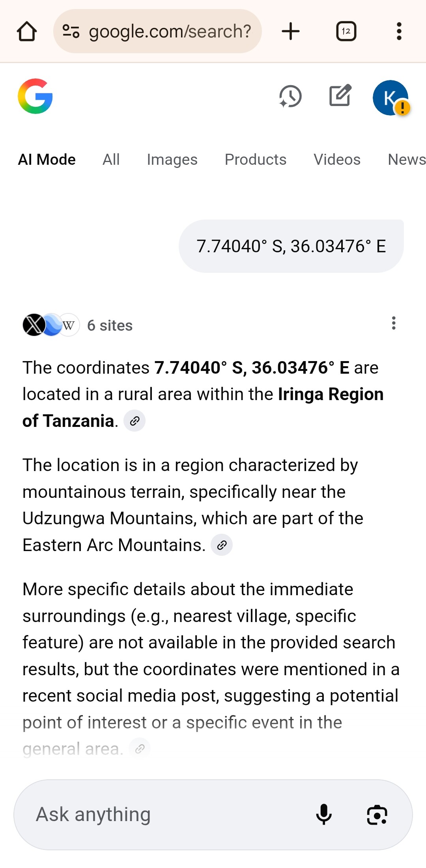
Task: Open the tab switcher showing 12 tabs
Action: (346, 31)
